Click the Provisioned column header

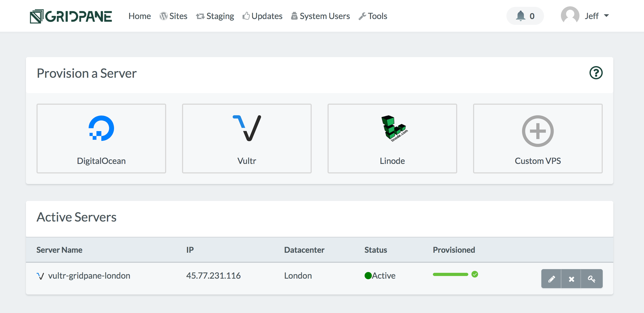pyautogui.click(x=454, y=250)
